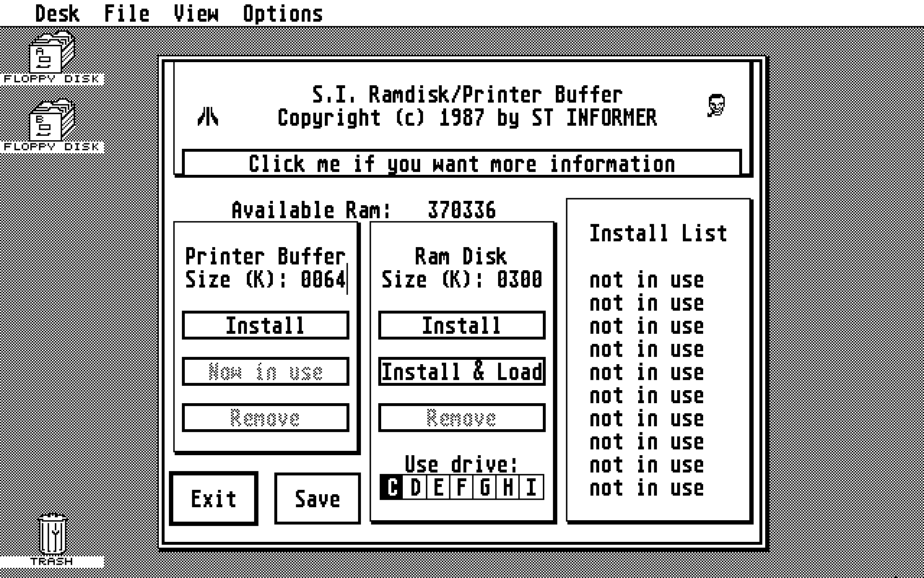Screen dimensions: 924x578
Task: Click disabled Remove under Printer Buffer
Action: pyautogui.click(x=266, y=418)
